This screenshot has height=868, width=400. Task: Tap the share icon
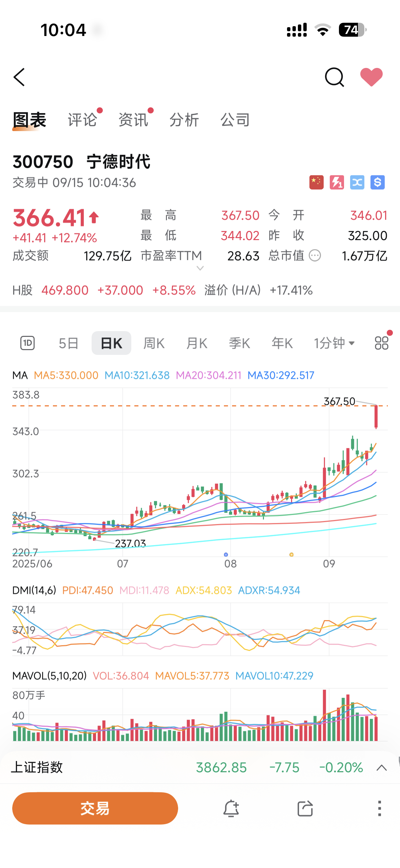(305, 808)
